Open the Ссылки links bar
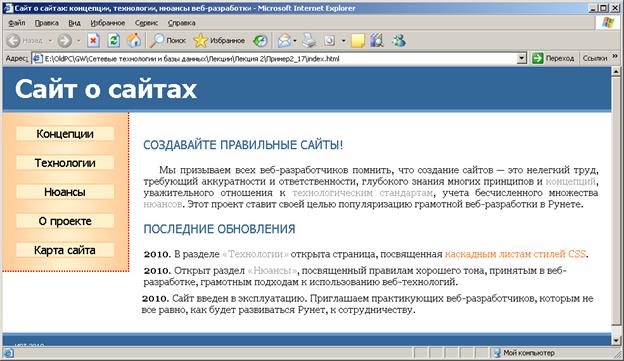624x361 pixels. click(595, 59)
